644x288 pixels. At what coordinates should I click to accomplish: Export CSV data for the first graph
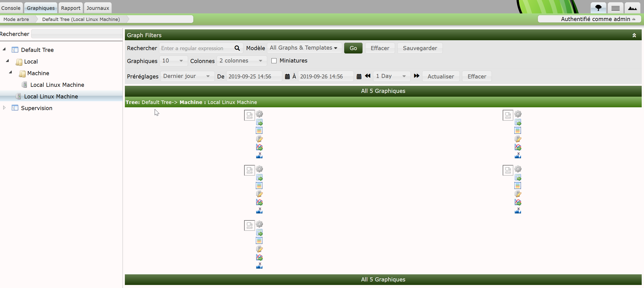tap(259, 122)
